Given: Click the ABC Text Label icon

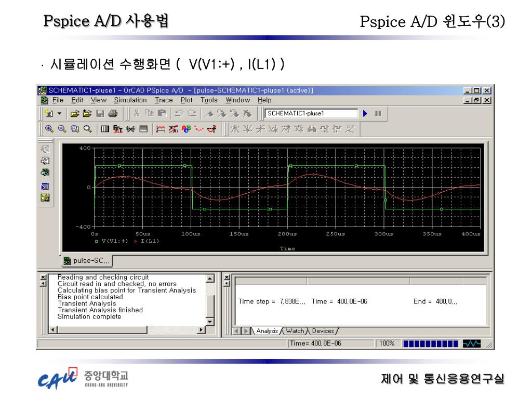Looking at the screenshot, I should pyautogui.click(x=187, y=129).
